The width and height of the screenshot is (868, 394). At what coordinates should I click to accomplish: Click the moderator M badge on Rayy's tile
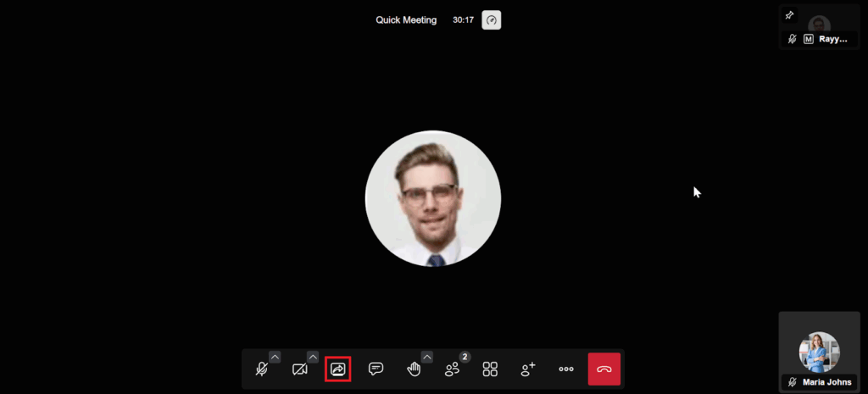coord(809,39)
